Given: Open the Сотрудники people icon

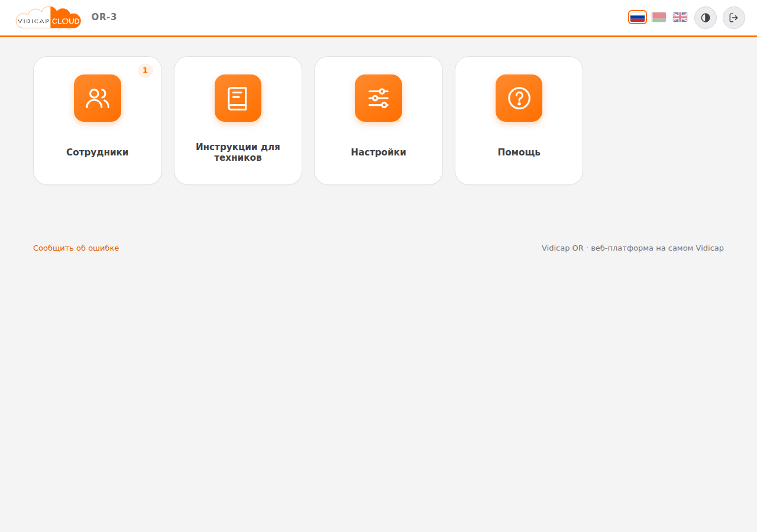Looking at the screenshot, I should pos(98,98).
